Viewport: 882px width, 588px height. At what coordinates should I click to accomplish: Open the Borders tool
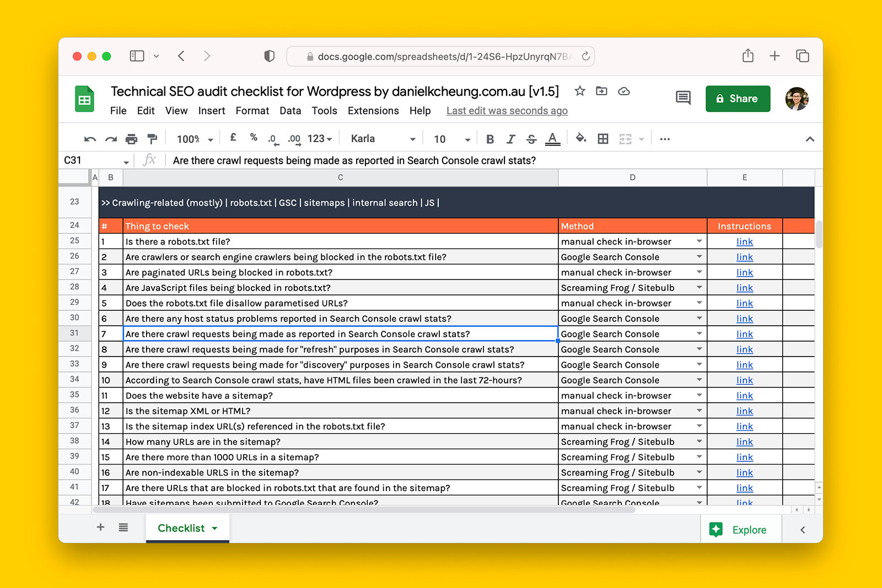[x=603, y=139]
